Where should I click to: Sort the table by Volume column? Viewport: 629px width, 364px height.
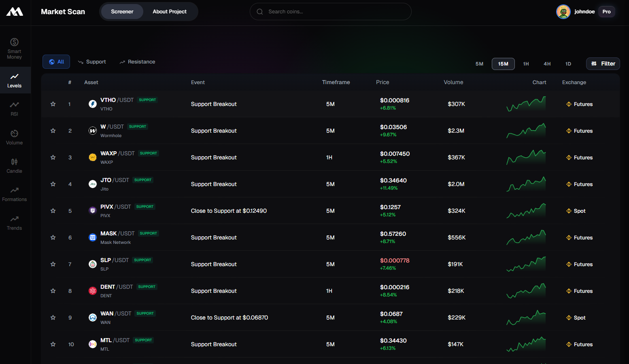pos(453,82)
